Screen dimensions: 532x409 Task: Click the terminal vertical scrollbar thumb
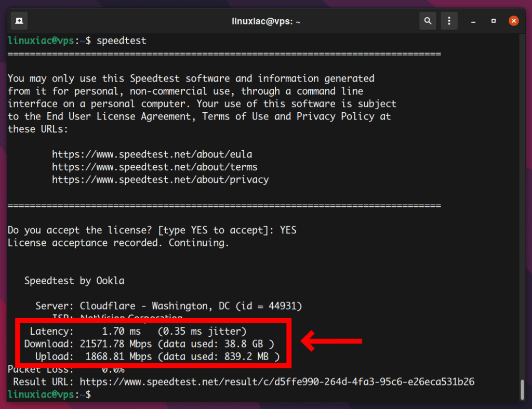tap(522, 390)
